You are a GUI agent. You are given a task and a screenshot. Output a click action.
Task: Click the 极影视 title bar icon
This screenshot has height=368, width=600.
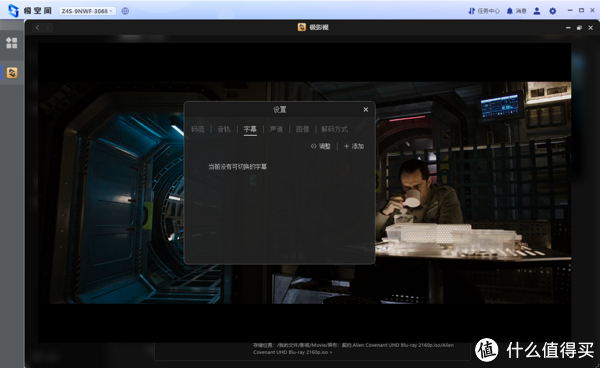pyautogui.click(x=302, y=27)
